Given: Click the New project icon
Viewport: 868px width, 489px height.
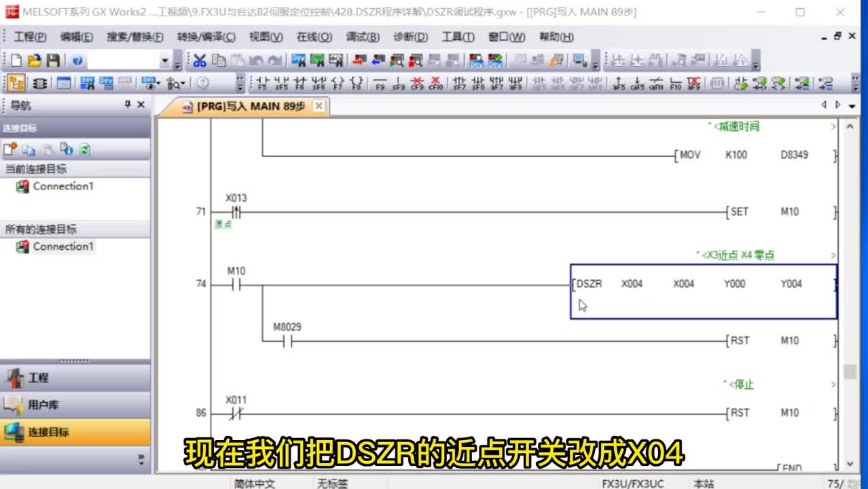Looking at the screenshot, I should pos(16,61).
